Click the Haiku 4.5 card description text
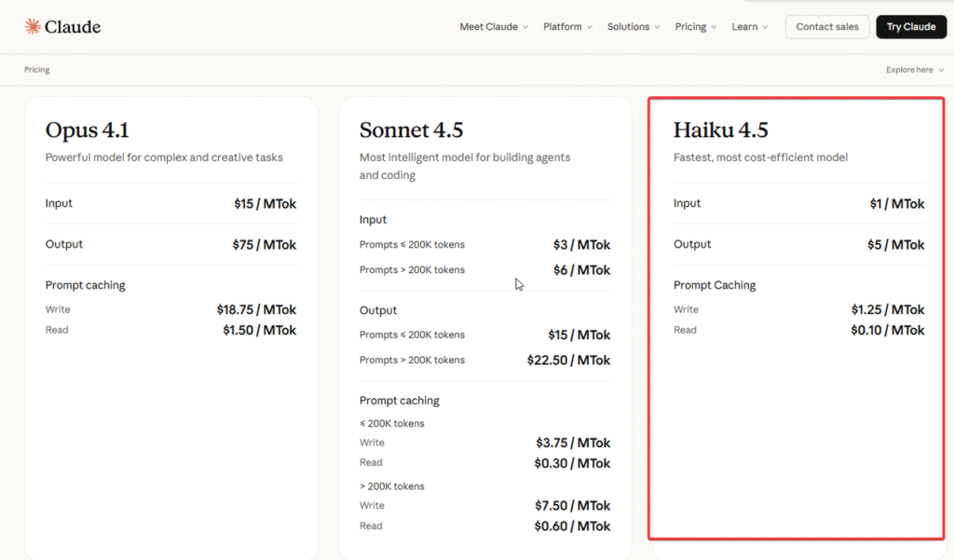The width and height of the screenshot is (954, 560). click(760, 157)
